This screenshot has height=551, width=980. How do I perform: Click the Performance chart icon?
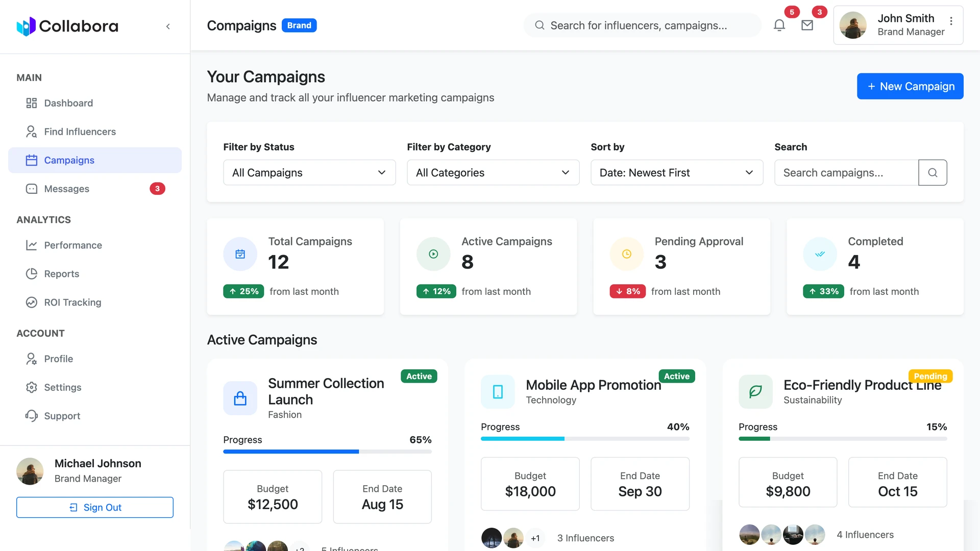coord(32,245)
